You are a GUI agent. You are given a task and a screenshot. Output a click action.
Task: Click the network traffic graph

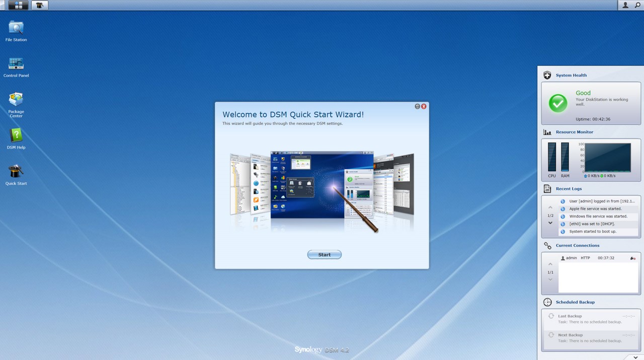point(608,158)
